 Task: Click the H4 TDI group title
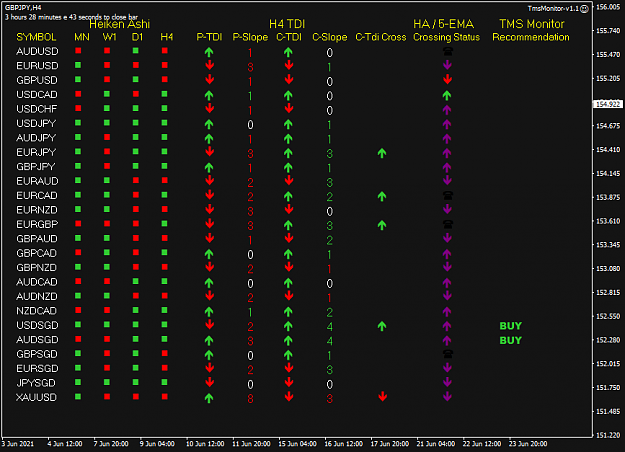(287, 24)
